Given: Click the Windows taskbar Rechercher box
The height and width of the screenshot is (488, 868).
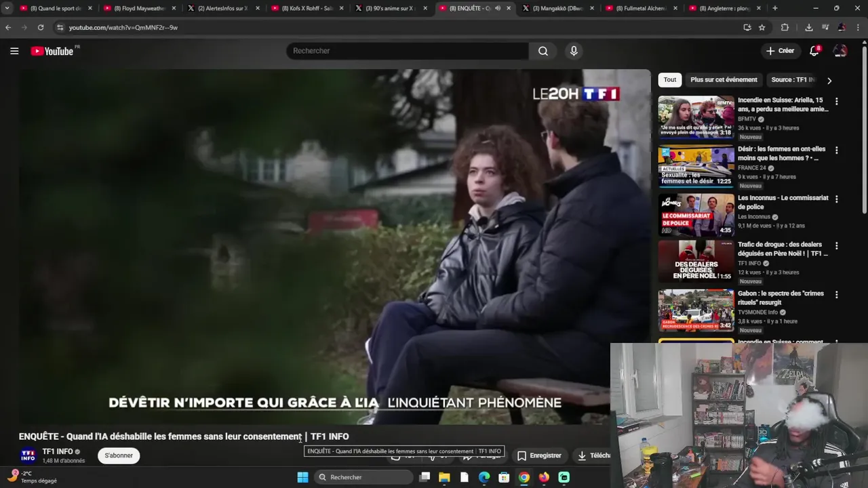Looking at the screenshot, I should click(x=365, y=477).
